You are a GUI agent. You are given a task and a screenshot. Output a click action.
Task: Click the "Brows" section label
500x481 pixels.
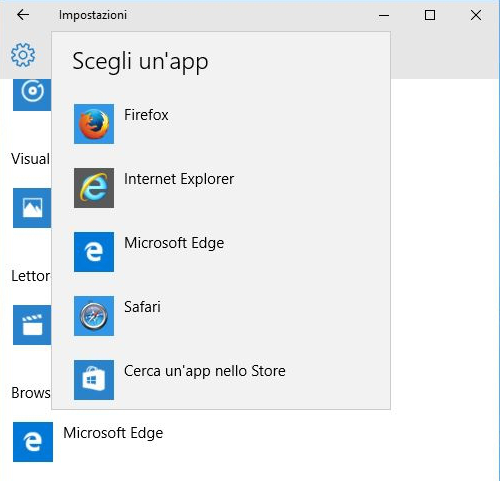31,393
